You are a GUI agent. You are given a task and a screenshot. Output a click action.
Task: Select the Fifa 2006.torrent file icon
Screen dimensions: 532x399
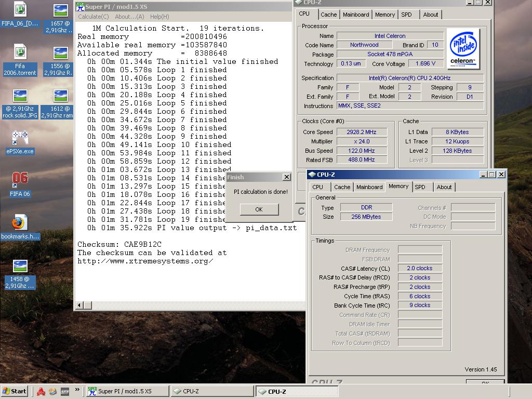[x=20, y=53]
